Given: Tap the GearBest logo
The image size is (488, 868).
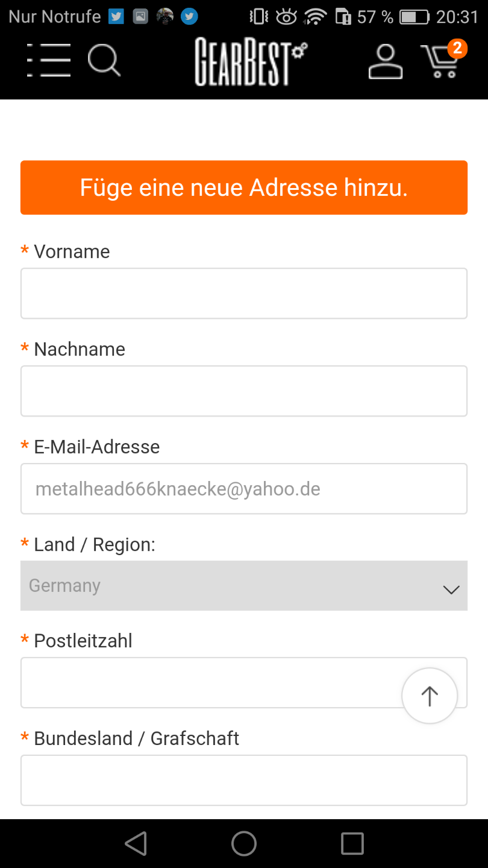Looking at the screenshot, I should click(250, 61).
